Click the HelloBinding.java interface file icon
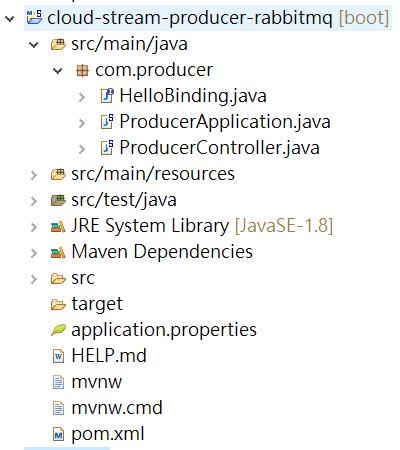The height and width of the screenshot is (450, 400). point(107,96)
